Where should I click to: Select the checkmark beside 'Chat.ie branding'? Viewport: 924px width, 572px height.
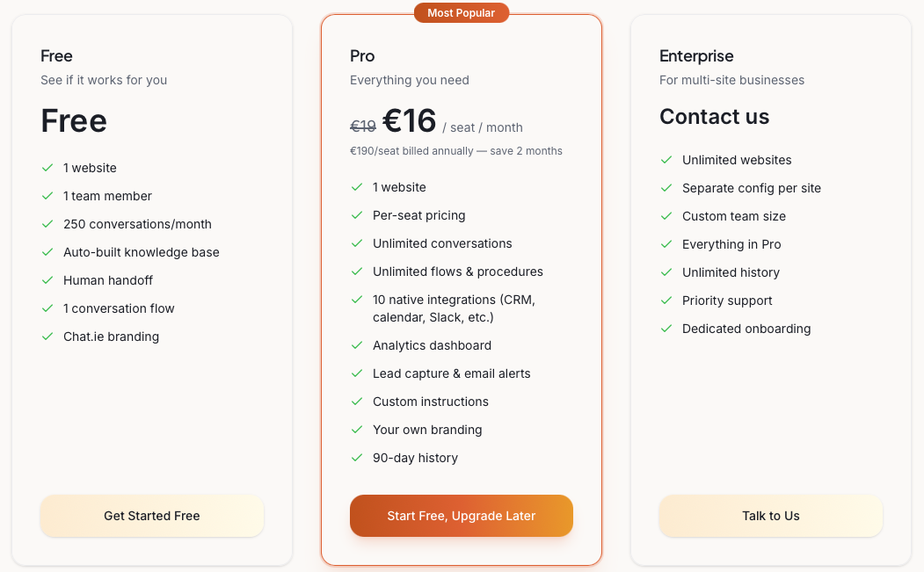(x=47, y=337)
